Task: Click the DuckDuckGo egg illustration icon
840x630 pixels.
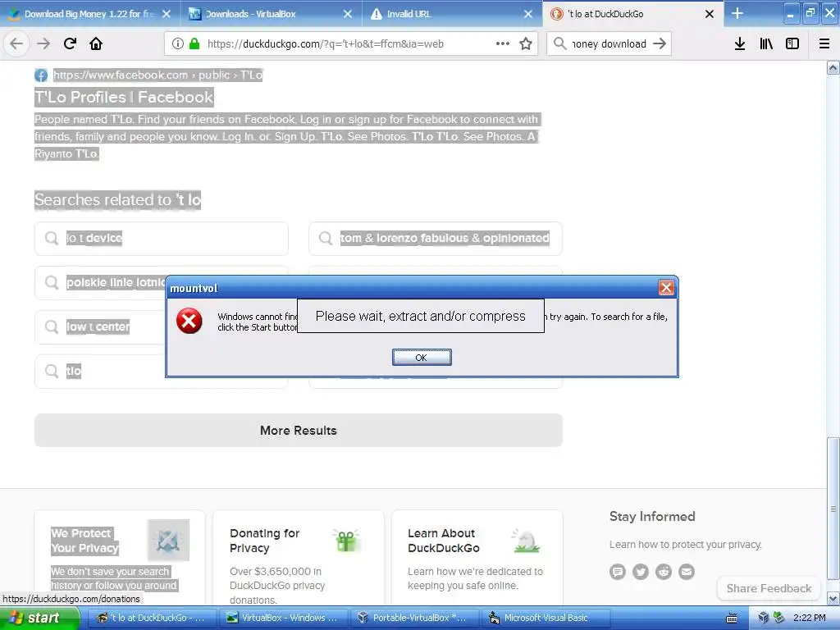Action: coord(526,540)
